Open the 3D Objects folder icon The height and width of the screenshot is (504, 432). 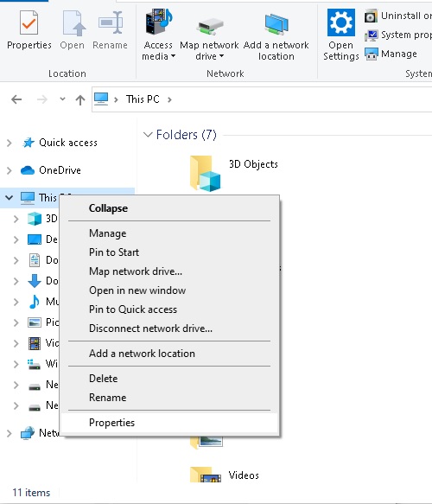206,174
